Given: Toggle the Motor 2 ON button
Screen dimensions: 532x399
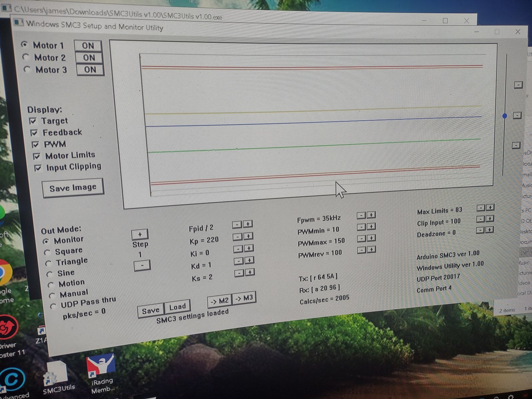Looking at the screenshot, I should pos(89,58).
